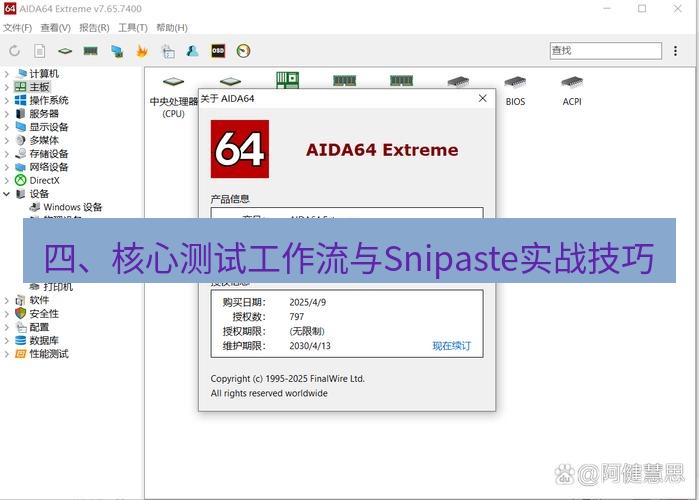The height and width of the screenshot is (500, 699).
Task: Close the 关于 AIDA64 dialog
Action: tap(482, 98)
